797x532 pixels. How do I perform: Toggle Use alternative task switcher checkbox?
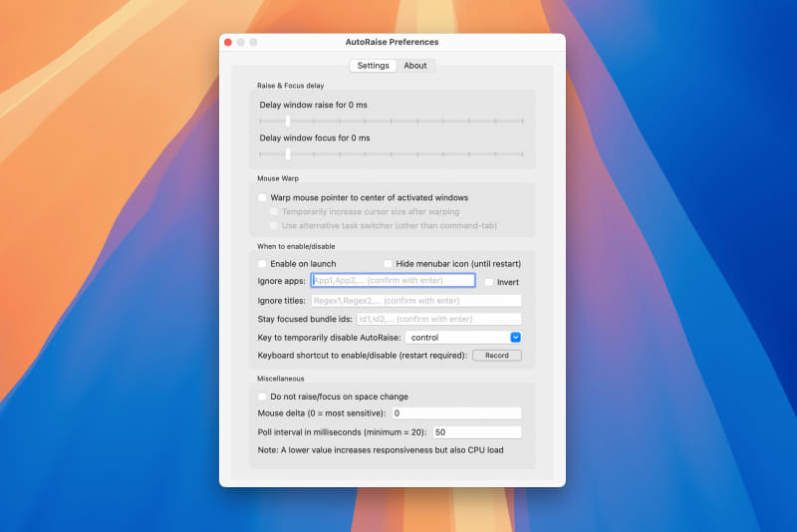(x=274, y=225)
